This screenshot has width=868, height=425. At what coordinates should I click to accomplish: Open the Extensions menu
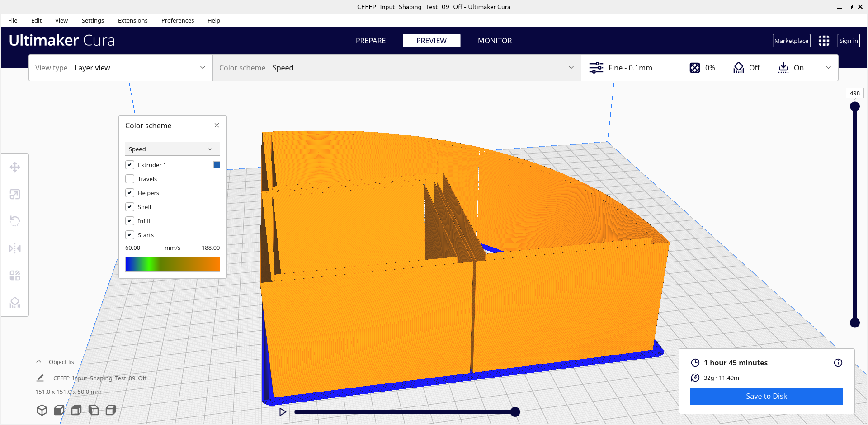[x=132, y=20]
